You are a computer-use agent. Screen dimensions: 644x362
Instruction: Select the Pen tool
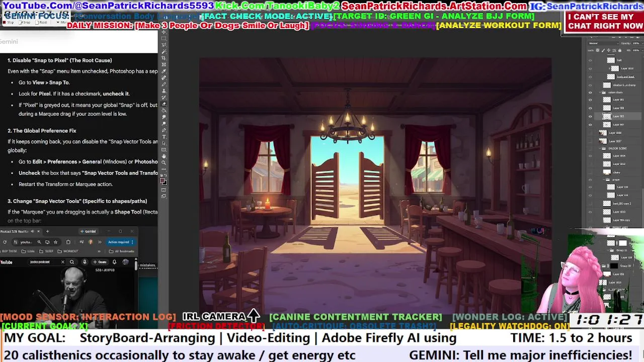click(164, 130)
